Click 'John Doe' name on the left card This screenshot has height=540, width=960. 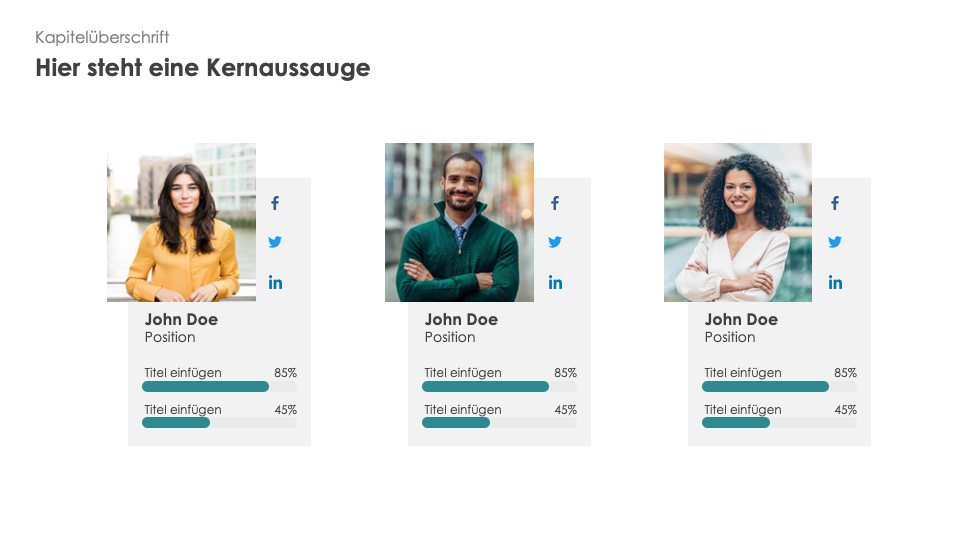[181, 320]
